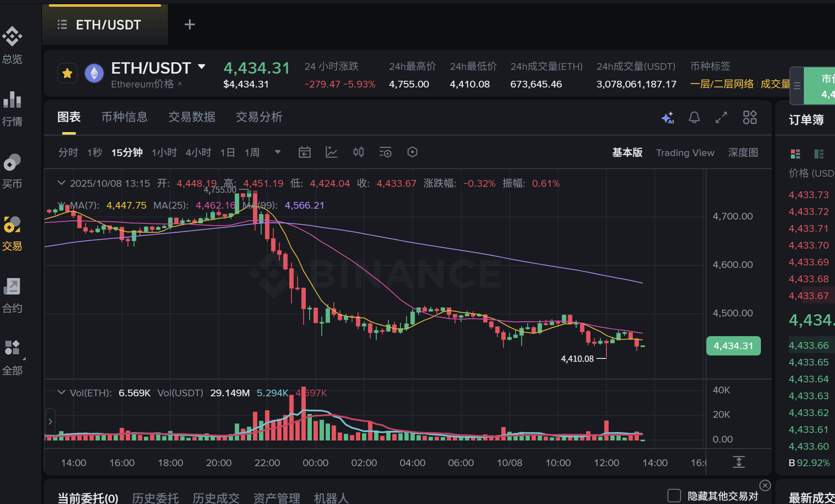
Task: Expand more time intervals dropdown
Action: tap(277, 152)
